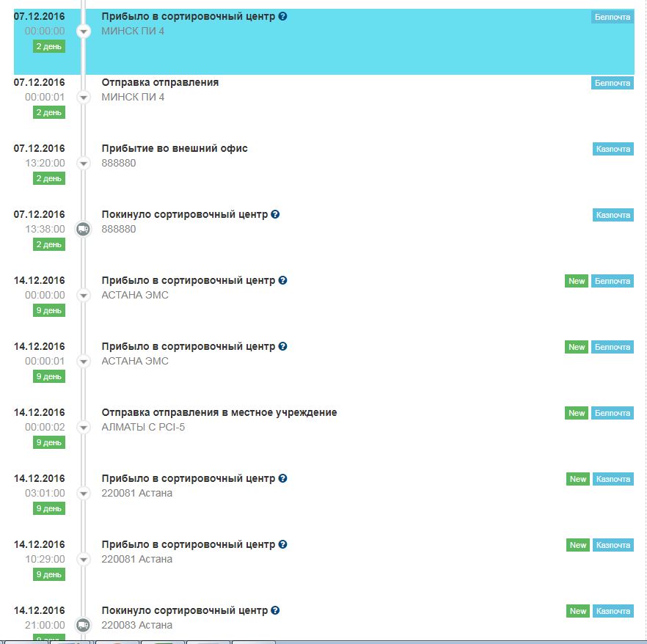Image resolution: width=647 pixels, height=644 pixels.
Task: Click the '2 день' badge under 13:20:00
Action: (48, 178)
